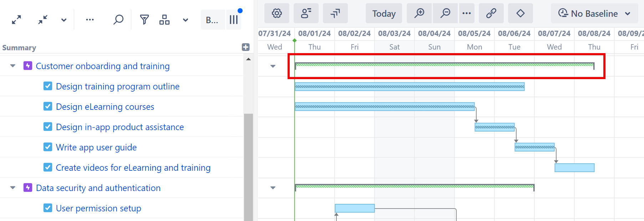Image resolution: width=644 pixels, height=221 pixels.
Task: Open Gantt chart settings gear
Action: pyautogui.click(x=277, y=14)
